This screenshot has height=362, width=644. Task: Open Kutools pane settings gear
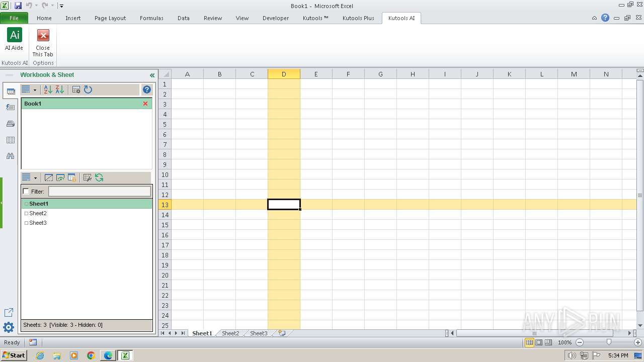pyautogui.click(x=9, y=327)
